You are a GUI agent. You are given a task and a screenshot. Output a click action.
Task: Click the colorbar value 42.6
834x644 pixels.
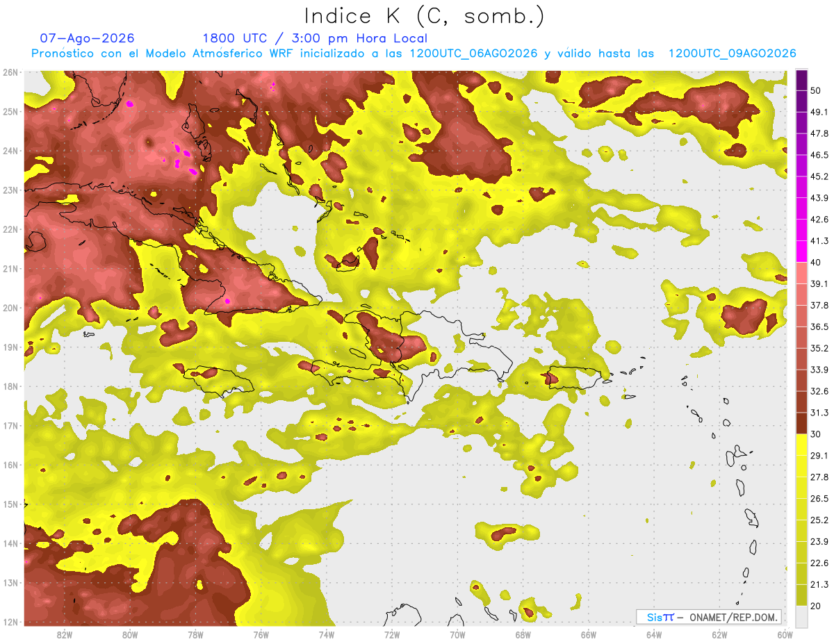(x=819, y=220)
